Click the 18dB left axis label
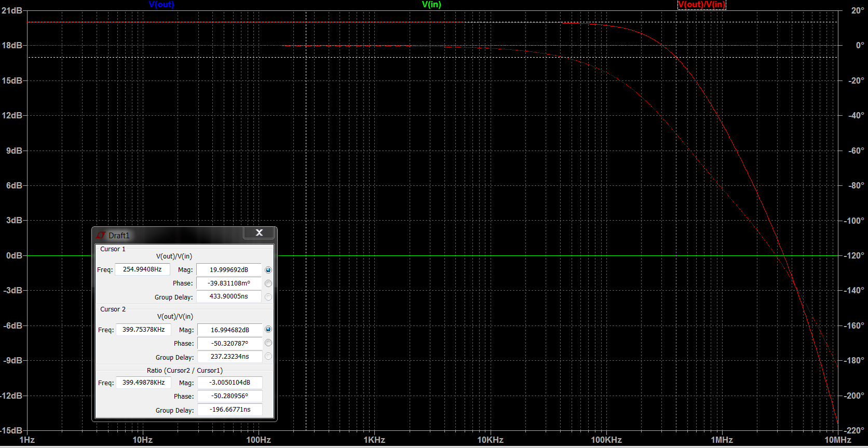The width and height of the screenshot is (868, 448). pyautogui.click(x=12, y=46)
